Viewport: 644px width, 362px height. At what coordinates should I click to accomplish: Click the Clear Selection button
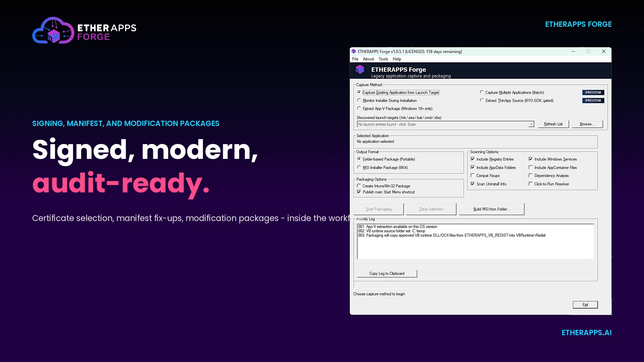pos(431,209)
